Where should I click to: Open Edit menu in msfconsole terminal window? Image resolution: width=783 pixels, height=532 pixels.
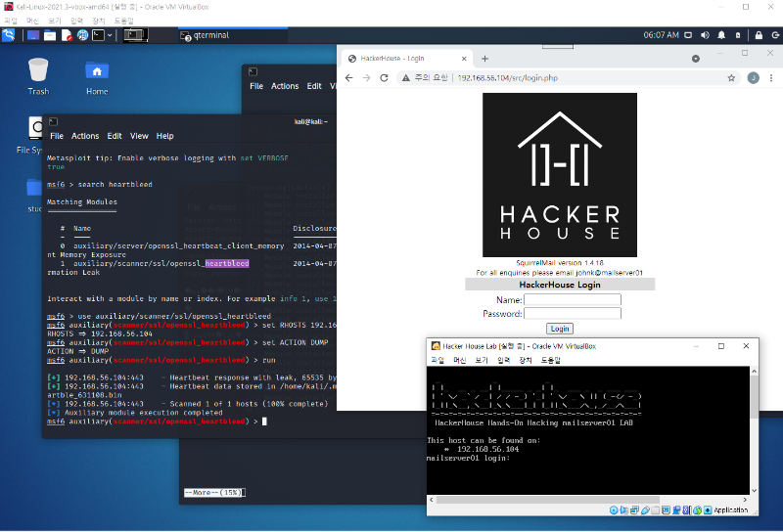click(115, 136)
